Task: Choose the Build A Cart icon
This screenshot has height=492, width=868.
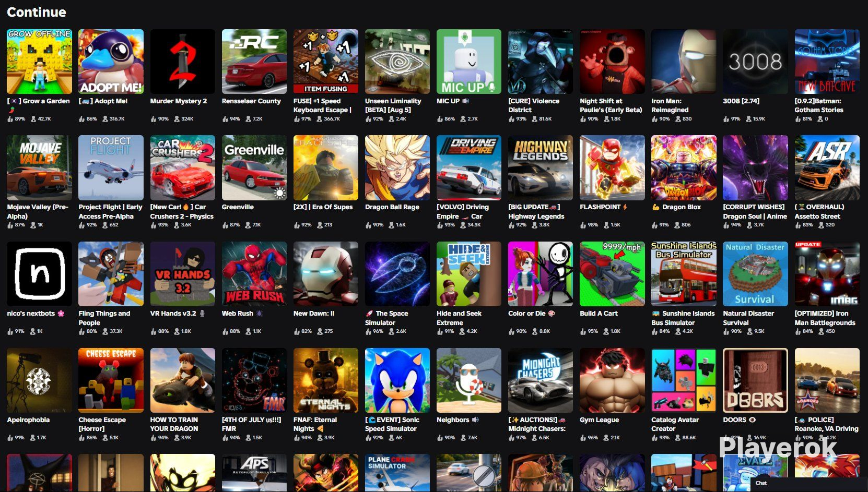Action: 612,274
